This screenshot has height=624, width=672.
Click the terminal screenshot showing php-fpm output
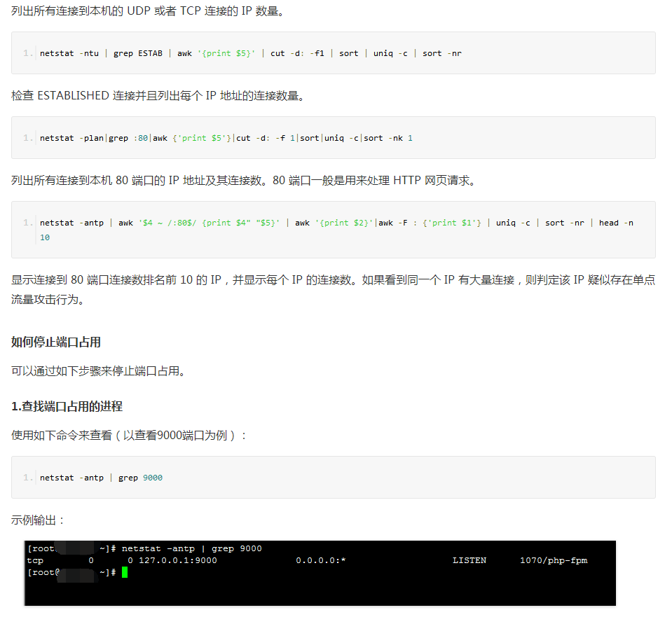(x=320, y=573)
